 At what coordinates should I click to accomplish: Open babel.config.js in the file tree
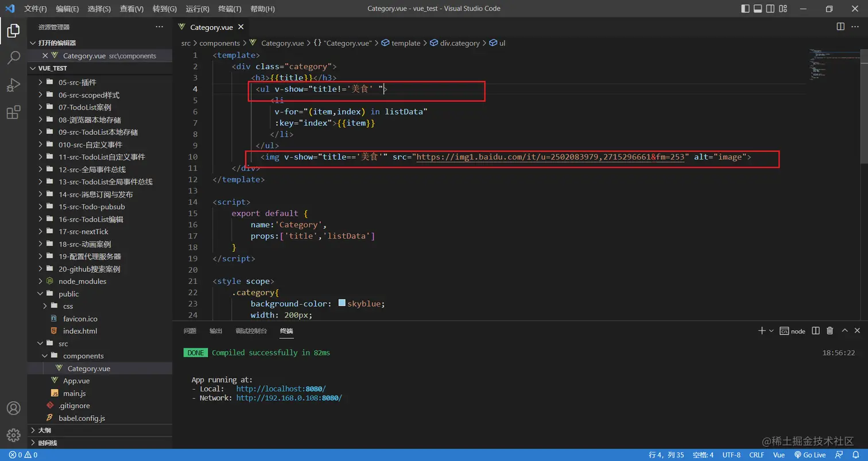[82, 418]
